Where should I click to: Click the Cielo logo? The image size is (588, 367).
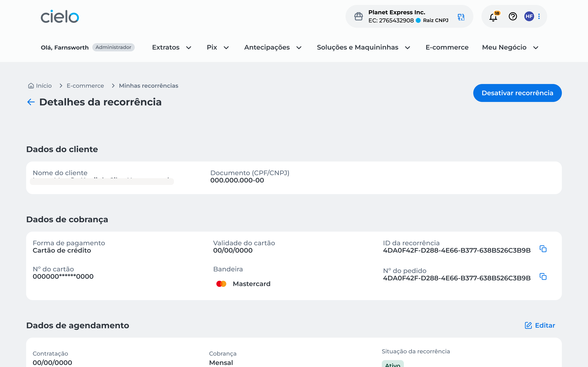pos(60,16)
